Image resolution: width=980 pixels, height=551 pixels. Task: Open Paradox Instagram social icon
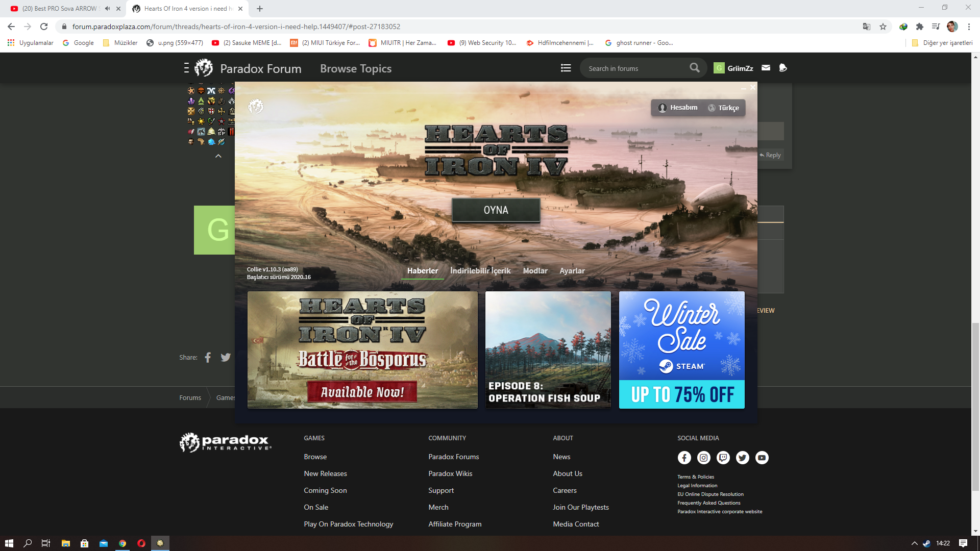point(703,458)
